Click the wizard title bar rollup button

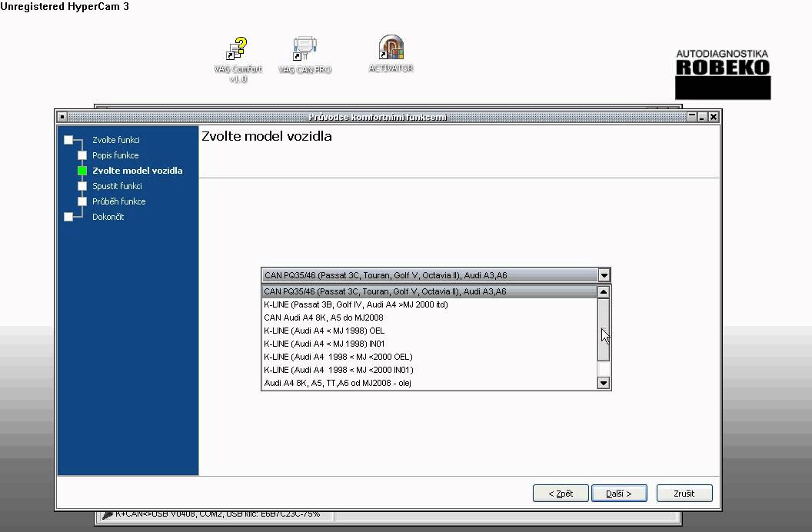point(692,117)
